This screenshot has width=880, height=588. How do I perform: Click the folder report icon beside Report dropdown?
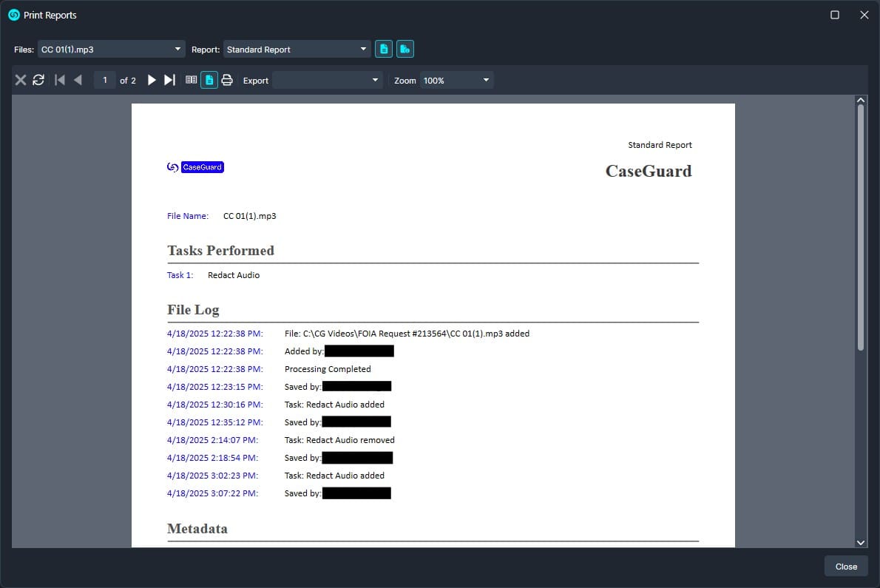click(x=405, y=50)
